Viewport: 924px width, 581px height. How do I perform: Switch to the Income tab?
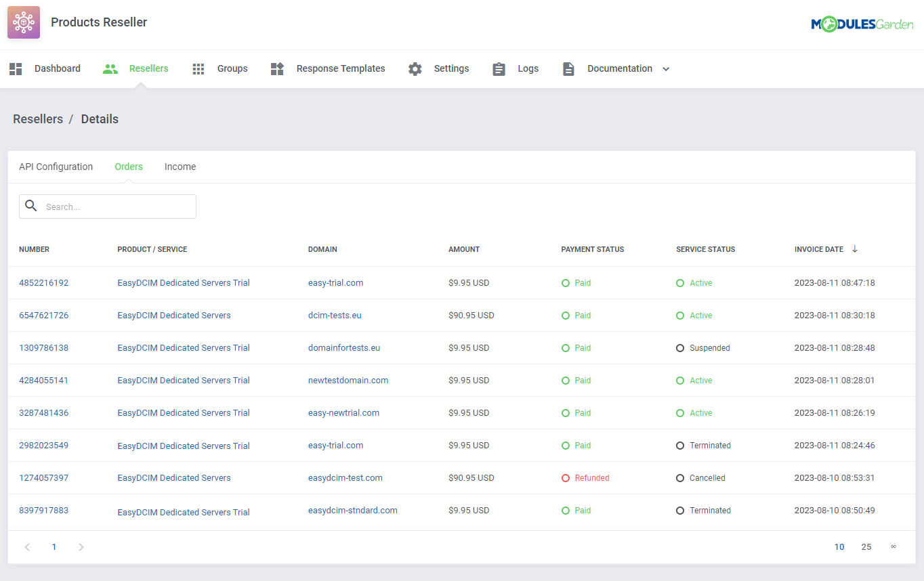[180, 167]
